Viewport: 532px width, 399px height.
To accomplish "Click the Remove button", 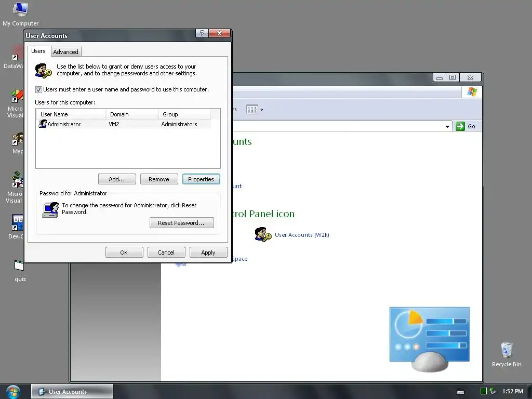I will point(159,179).
